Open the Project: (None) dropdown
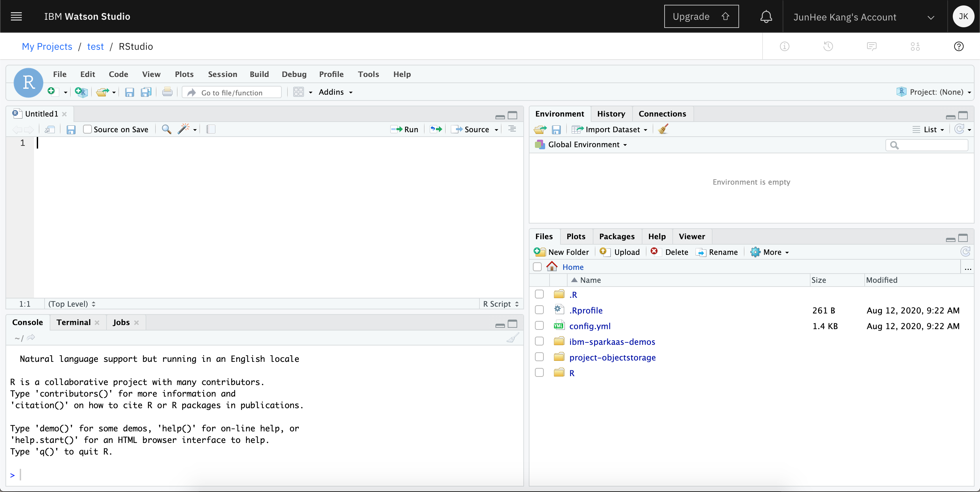 coord(937,92)
